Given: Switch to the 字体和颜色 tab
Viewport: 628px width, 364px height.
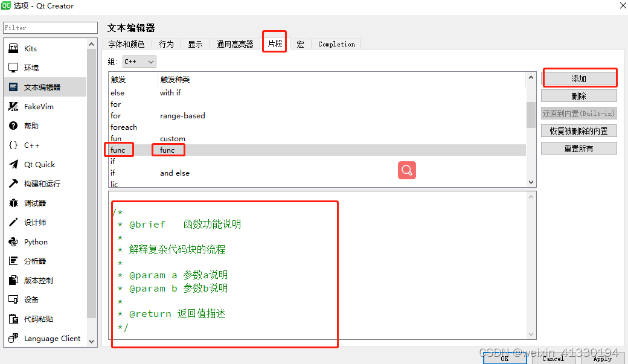Looking at the screenshot, I should (126, 44).
